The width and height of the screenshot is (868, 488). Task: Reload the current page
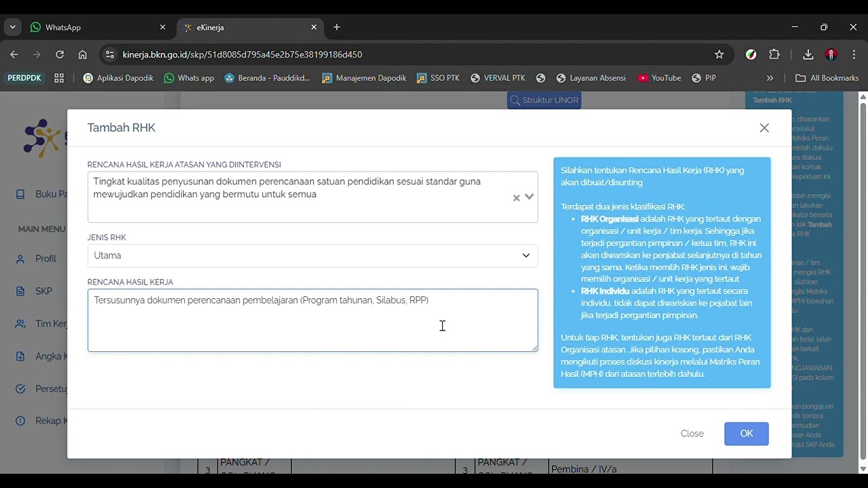60,54
